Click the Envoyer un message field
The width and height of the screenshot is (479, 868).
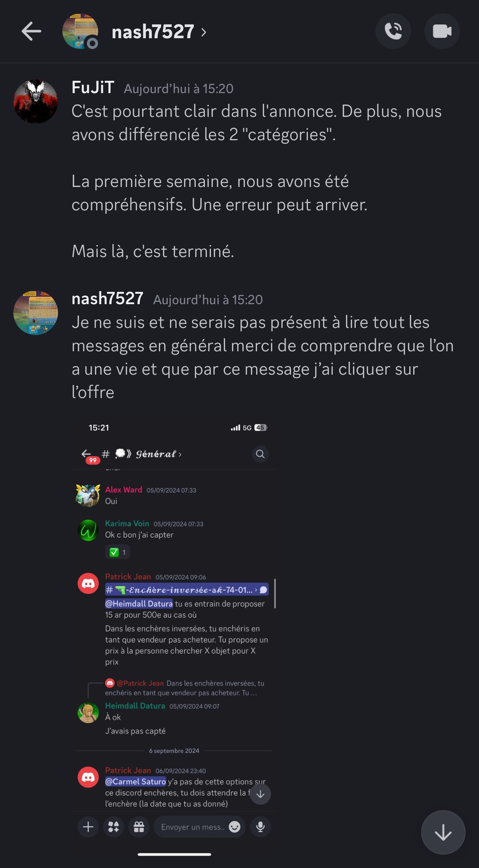click(199, 827)
